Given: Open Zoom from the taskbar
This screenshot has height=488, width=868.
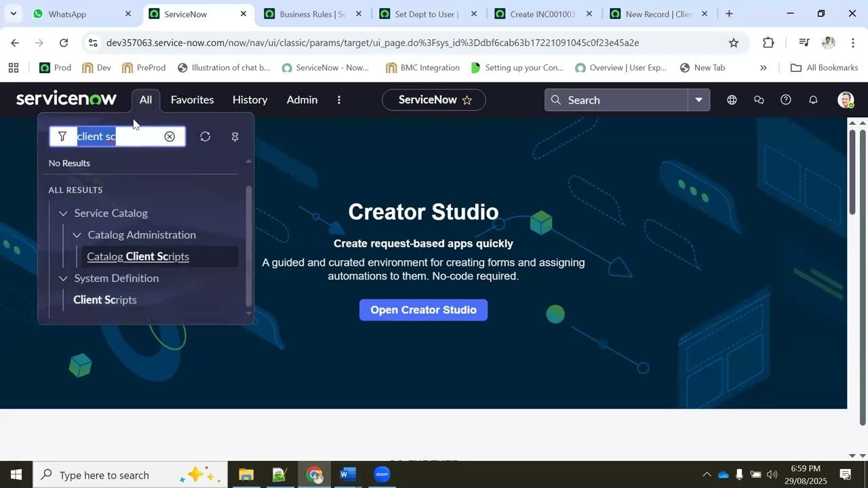Looking at the screenshot, I should click(382, 474).
